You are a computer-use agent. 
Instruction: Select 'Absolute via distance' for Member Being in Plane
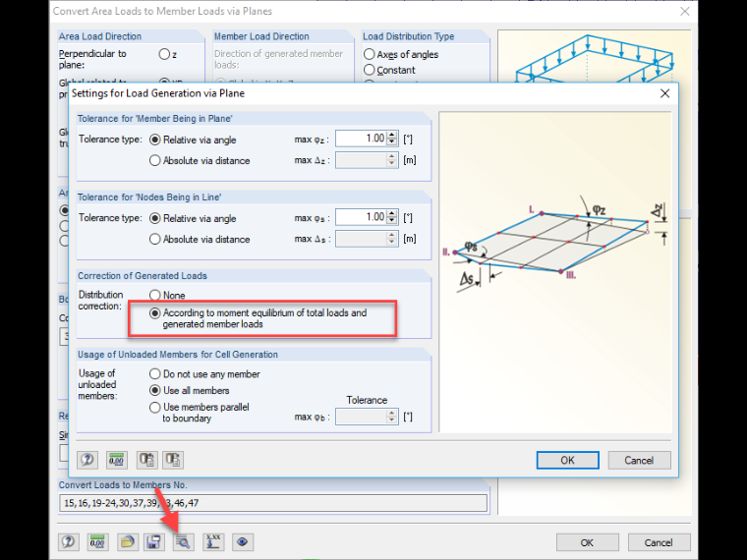coord(155,160)
